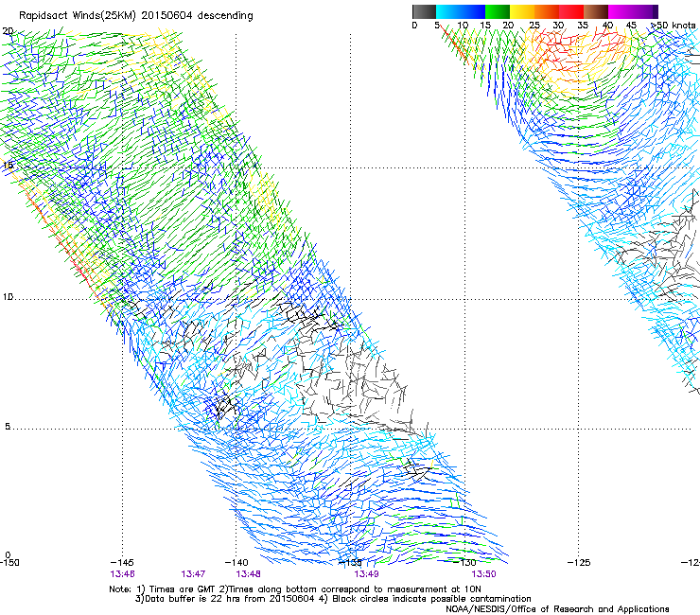Click the overpass time label 13:48
The width and height of the screenshot is (700, 615).
coord(248,574)
